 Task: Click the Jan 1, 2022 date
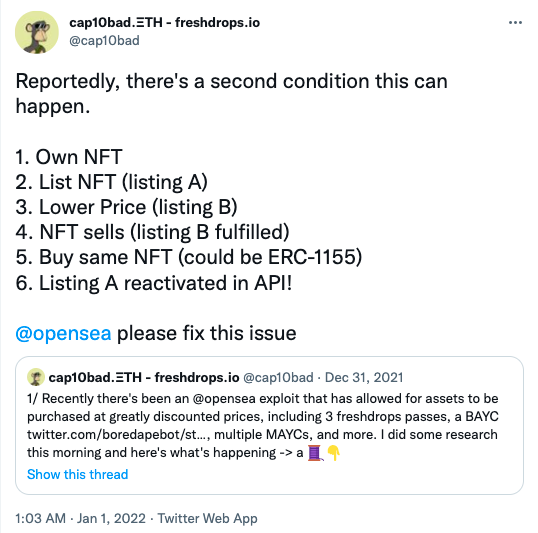(111, 518)
